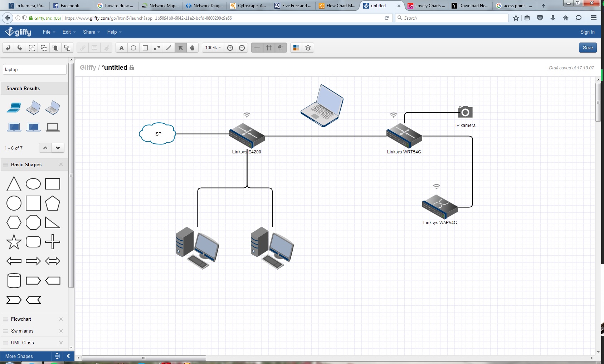Select the Linksys E4200 router shape
The height and width of the screenshot is (364, 604).
(x=247, y=136)
